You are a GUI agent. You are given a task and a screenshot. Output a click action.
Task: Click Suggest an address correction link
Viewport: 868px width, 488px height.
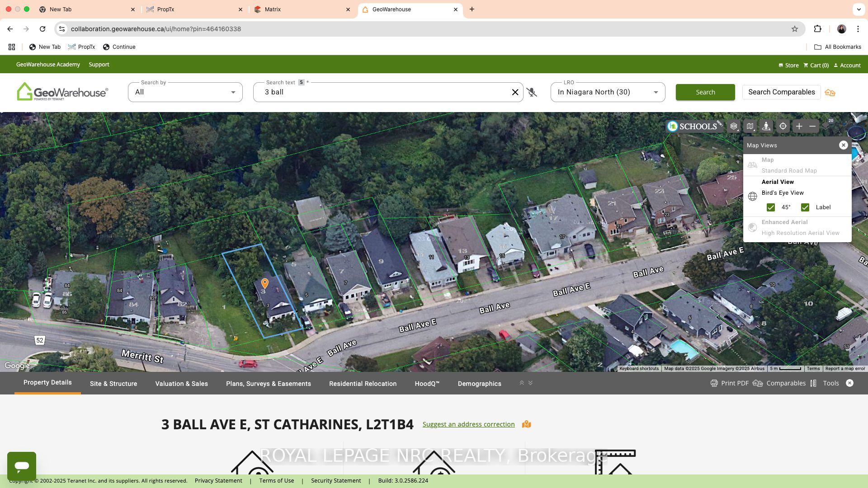(x=468, y=424)
